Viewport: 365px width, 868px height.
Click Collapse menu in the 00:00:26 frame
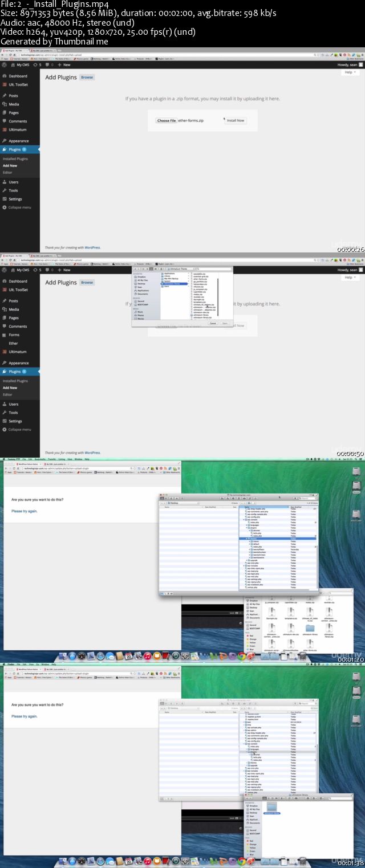(19, 207)
